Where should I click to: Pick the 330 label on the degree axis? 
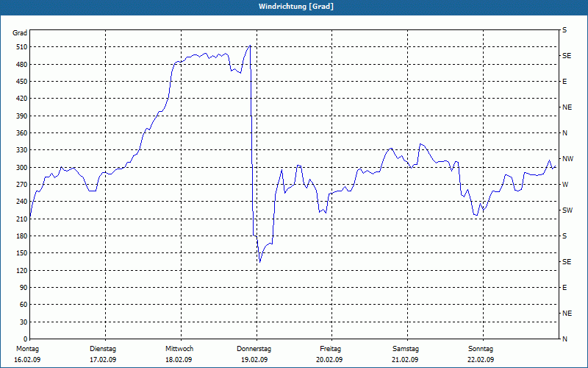coord(22,150)
